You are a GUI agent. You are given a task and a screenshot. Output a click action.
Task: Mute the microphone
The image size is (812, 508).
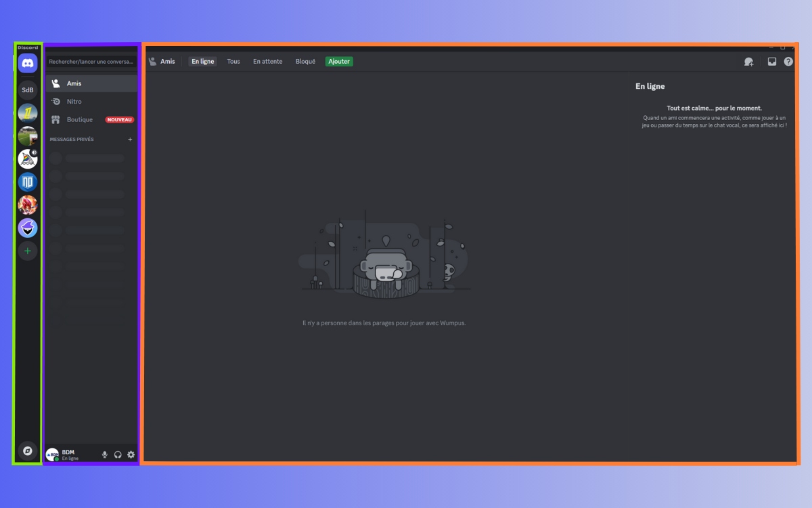click(105, 454)
